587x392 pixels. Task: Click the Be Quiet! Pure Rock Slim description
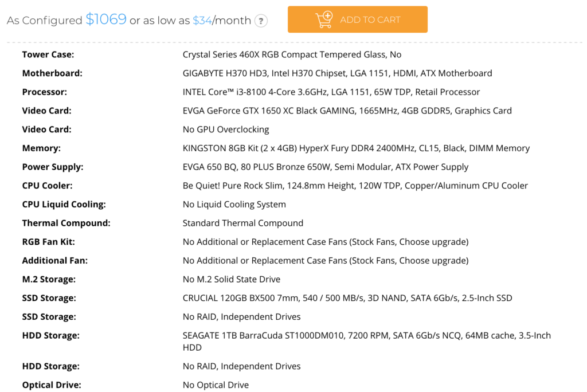(355, 186)
